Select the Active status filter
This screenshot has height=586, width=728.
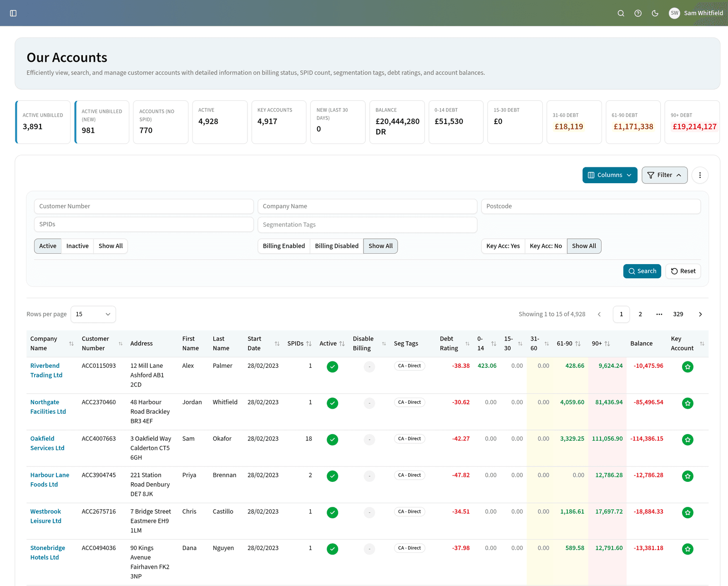pos(48,246)
